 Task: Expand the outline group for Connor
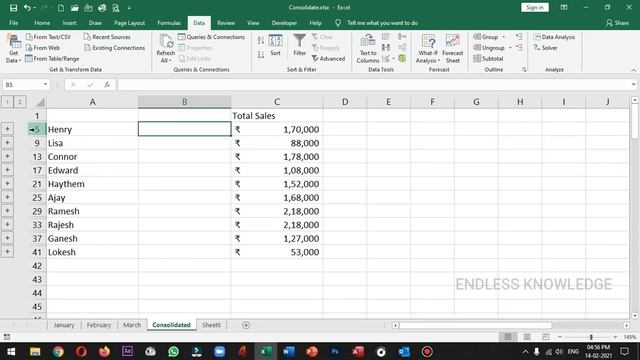(7, 156)
